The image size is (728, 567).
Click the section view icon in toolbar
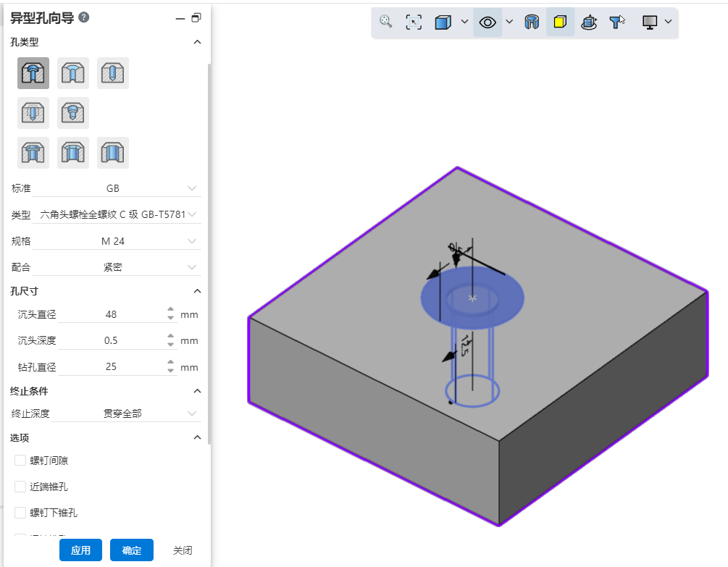(532, 22)
